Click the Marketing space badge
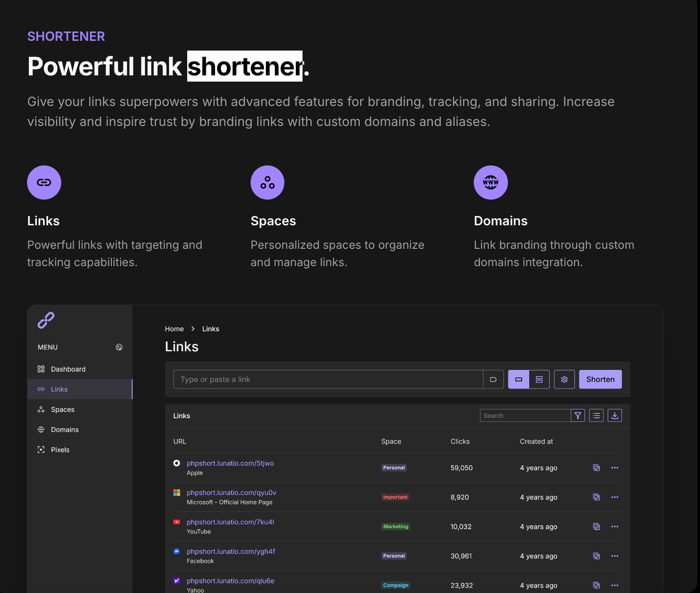Screen dimensions: 700x593 point(396,526)
